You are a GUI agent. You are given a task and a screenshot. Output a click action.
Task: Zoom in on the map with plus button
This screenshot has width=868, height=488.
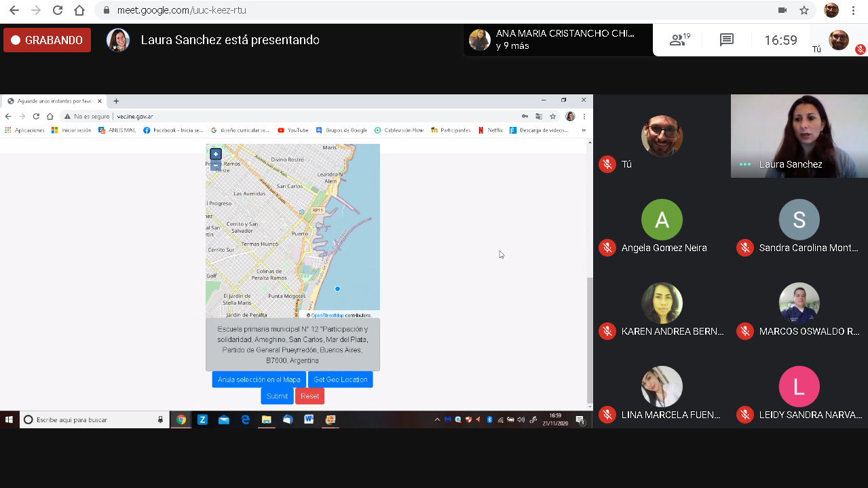(x=216, y=154)
